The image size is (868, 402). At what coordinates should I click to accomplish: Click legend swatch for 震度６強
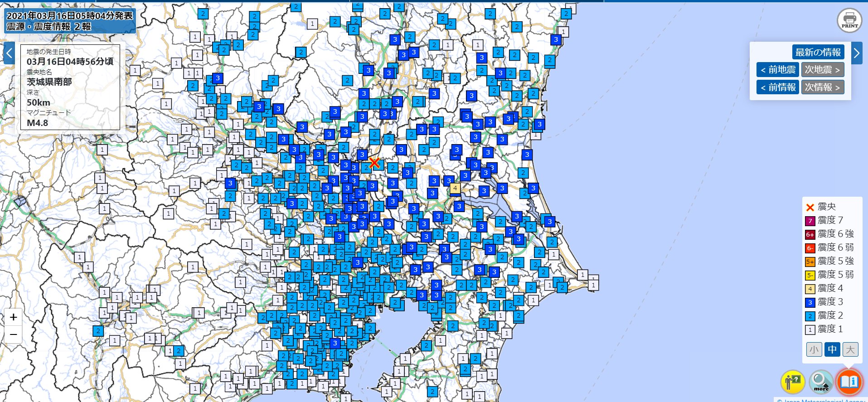point(810,234)
